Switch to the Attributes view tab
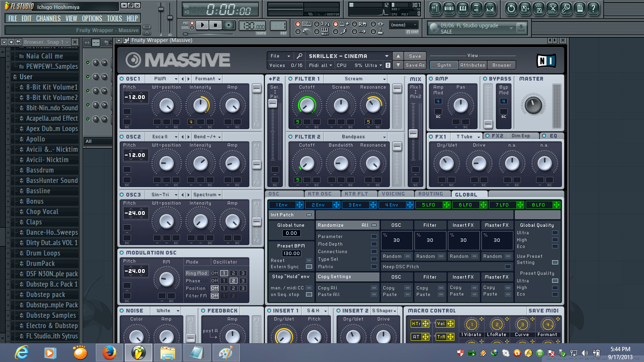Screen dimensions: 644x362 click(472, 65)
